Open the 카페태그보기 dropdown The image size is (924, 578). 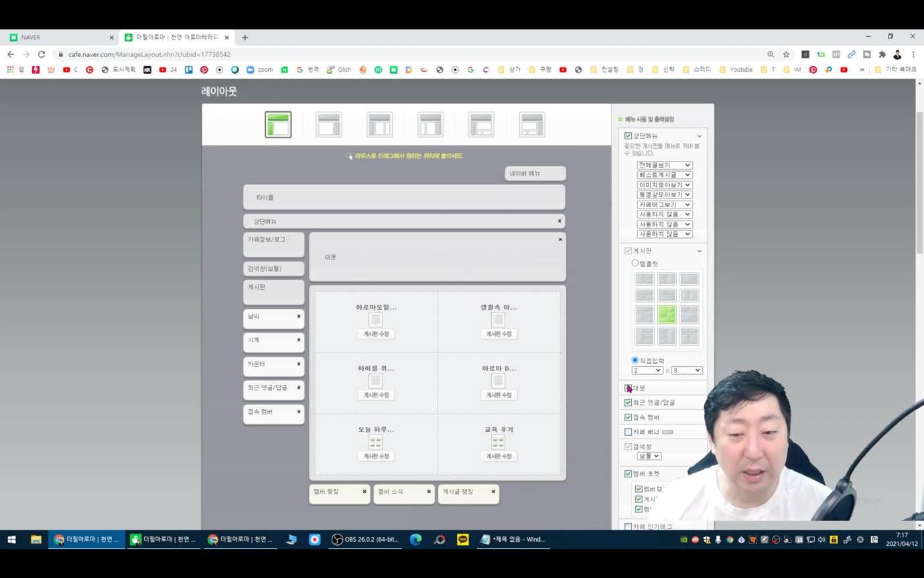664,205
